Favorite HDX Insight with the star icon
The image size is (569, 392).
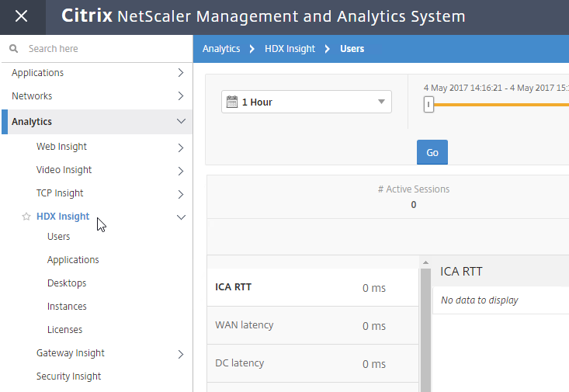point(26,217)
